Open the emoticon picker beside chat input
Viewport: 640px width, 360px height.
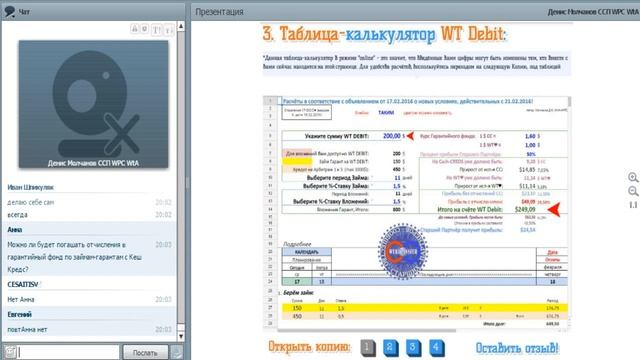pos(10,352)
